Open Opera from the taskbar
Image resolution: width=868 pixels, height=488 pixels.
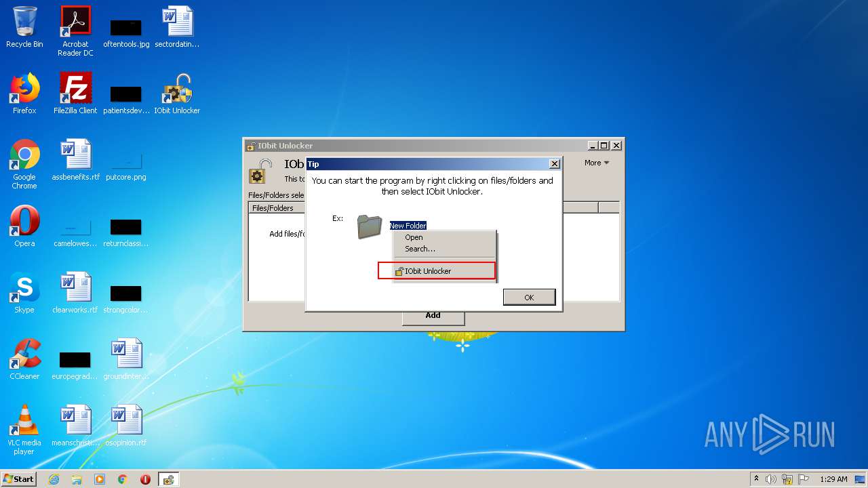click(145, 479)
